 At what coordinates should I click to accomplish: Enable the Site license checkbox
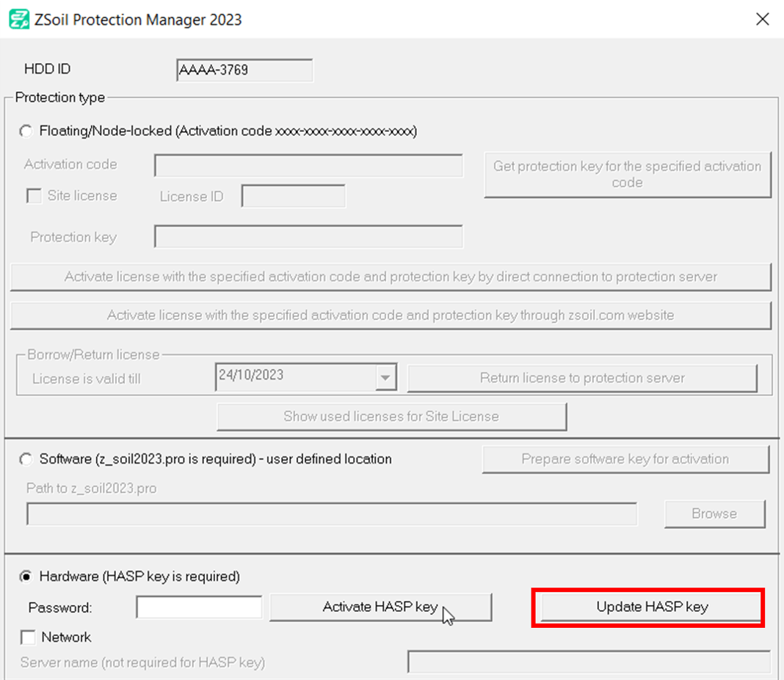click(33, 196)
